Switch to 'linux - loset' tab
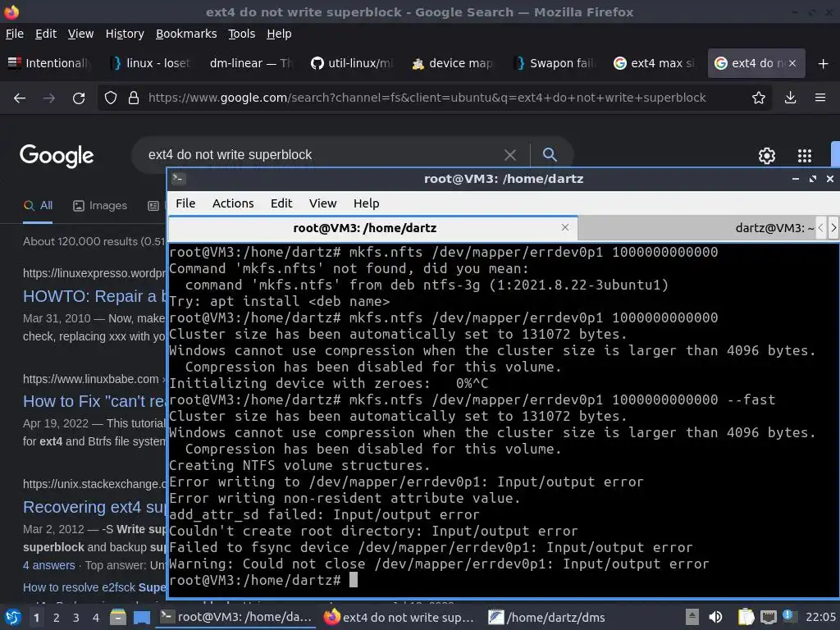The image size is (840, 630). click(x=151, y=63)
